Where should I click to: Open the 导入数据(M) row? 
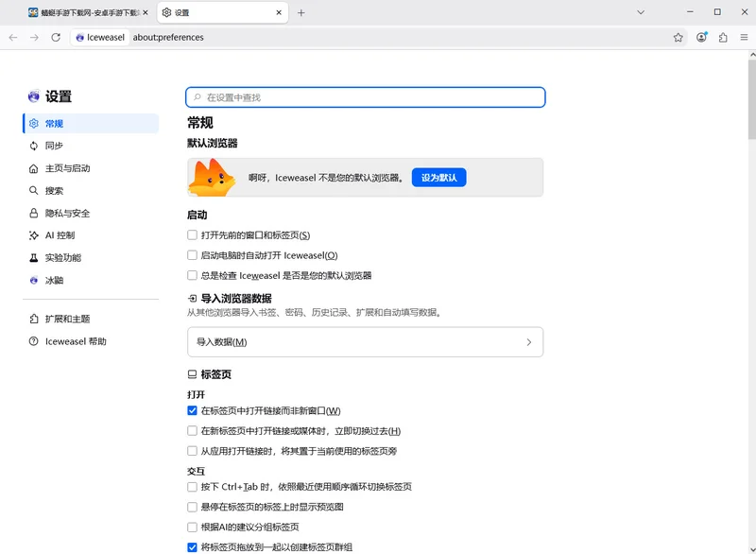[x=366, y=342]
